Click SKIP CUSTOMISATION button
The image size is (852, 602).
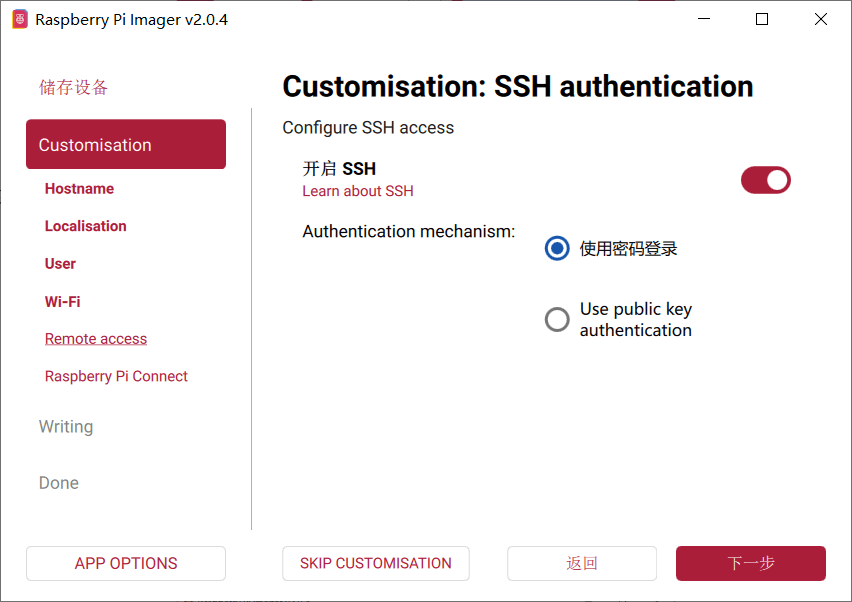[375, 563]
